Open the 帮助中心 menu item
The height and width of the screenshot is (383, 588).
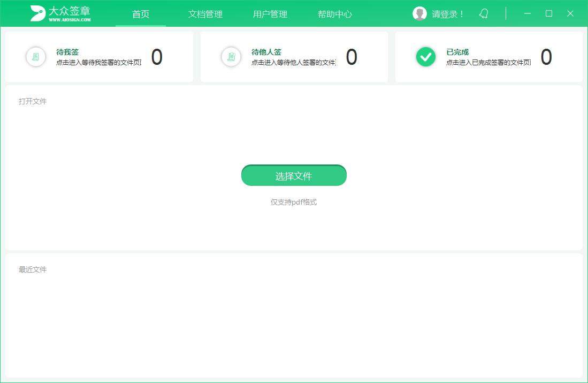coord(334,14)
